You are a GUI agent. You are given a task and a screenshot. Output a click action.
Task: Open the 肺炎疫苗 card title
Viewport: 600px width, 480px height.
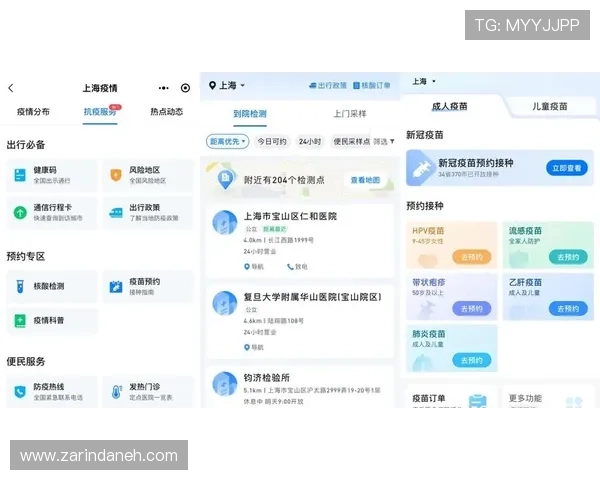[x=429, y=334]
